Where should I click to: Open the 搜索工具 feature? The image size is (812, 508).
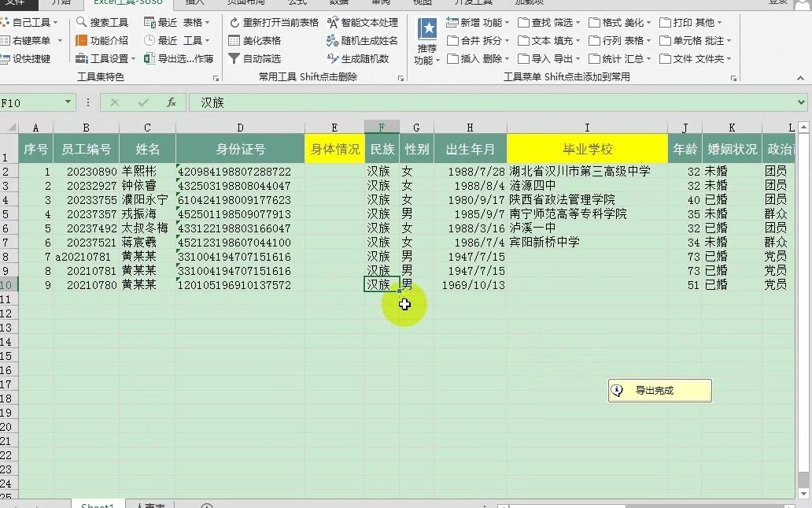pyautogui.click(x=102, y=22)
